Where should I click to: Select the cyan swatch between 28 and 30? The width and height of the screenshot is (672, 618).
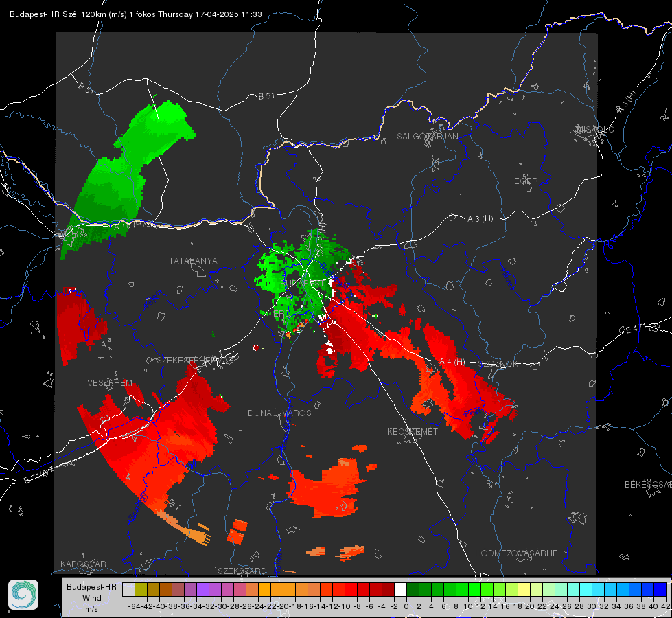[x=586, y=590]
